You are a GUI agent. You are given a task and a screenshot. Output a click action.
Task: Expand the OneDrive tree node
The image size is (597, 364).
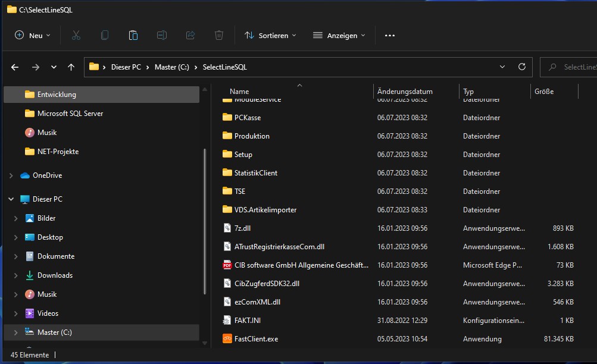click(x=11, y=175)
